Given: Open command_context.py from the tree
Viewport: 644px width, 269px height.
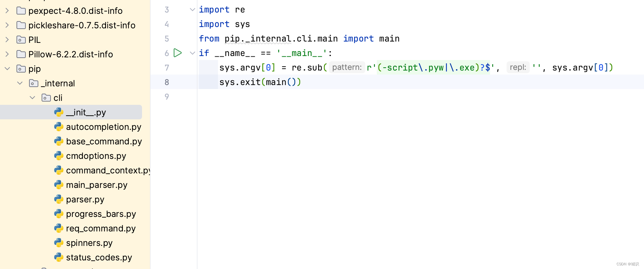Looking at the screenshot, I should click(x=108, y=170).
